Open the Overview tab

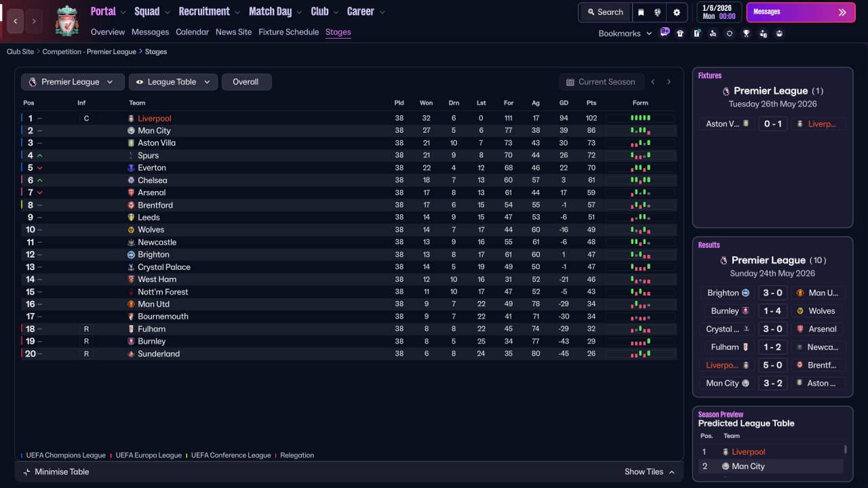click(108, 32)
